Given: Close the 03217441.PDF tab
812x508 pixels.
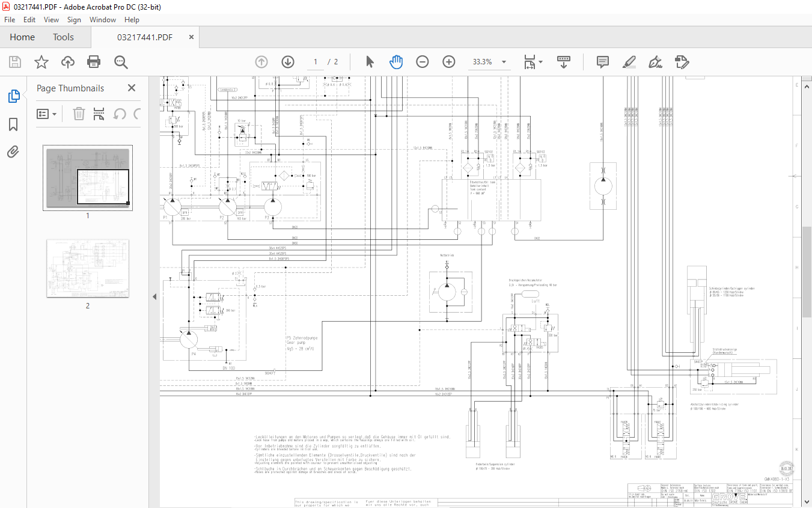Looking at the screenshot, I should [x=191, y=37].
